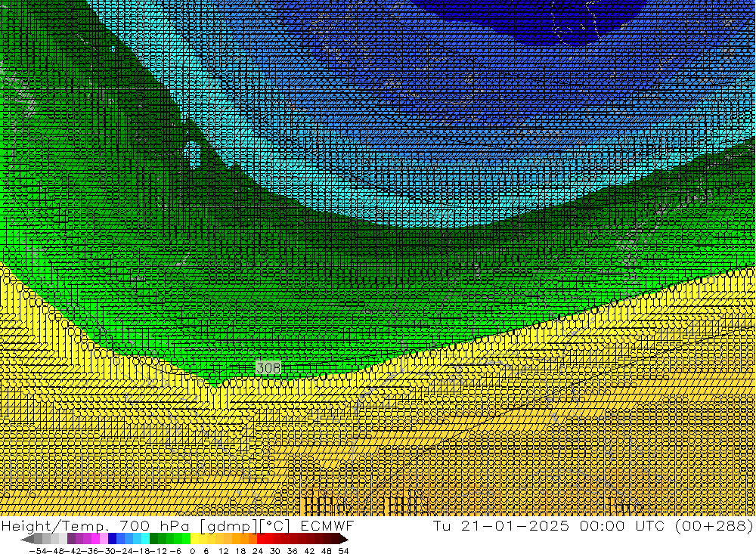The height and width of the screenshot is (554, 756).
Task: Click the 54 value at the legend's right end
Action: click(343, 550)
